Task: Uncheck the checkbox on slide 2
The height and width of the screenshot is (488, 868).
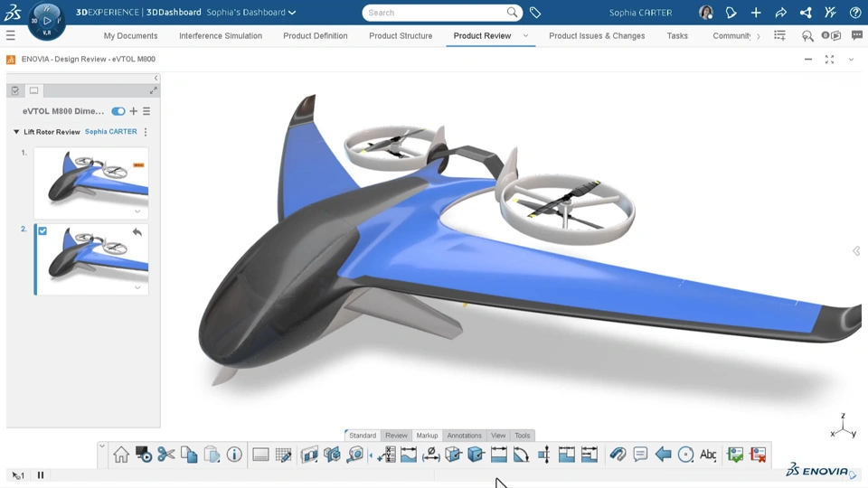Action: [42, 230]
